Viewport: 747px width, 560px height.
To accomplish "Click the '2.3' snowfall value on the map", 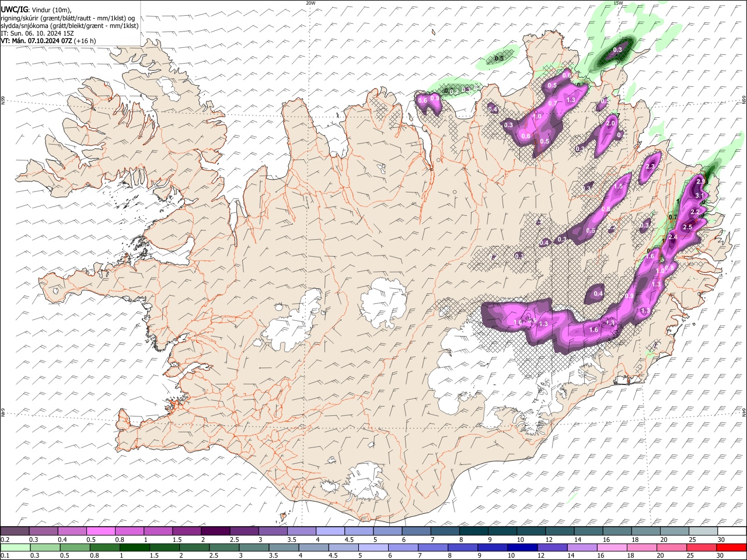I will click(x=651, y=166).
